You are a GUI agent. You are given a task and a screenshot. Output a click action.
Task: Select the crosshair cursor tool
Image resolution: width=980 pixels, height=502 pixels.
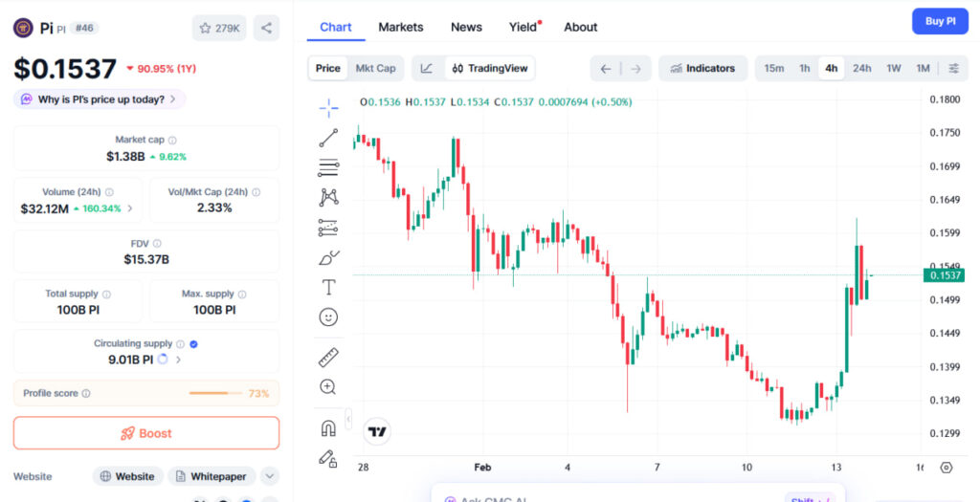pyautogui.click(x=328, y=107)
